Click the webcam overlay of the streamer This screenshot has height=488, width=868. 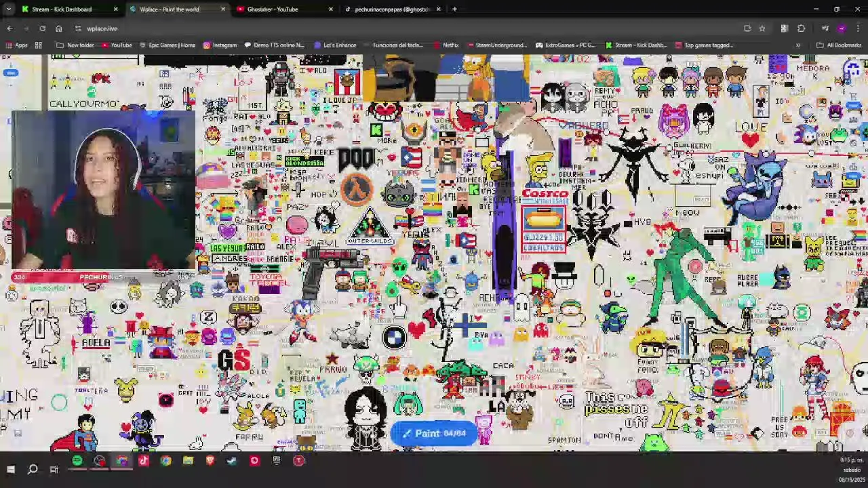coord(103,190)
